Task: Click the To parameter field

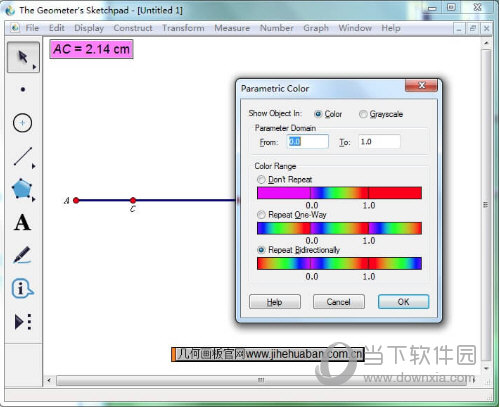Action: pos(379,142)
